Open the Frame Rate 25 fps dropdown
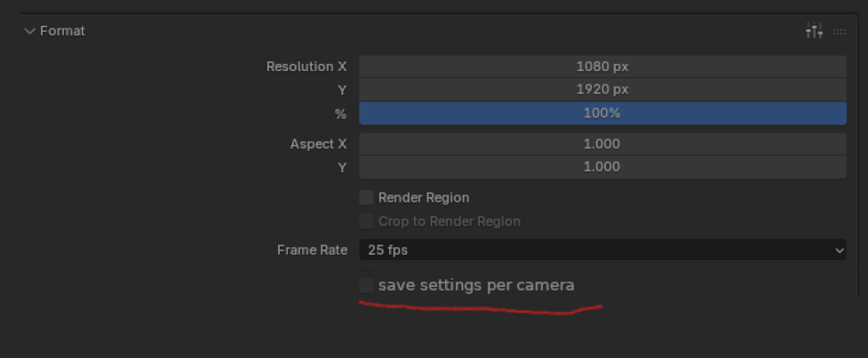Image resolution: width=868 pixels, height=358 pixels. pos(602,251)
